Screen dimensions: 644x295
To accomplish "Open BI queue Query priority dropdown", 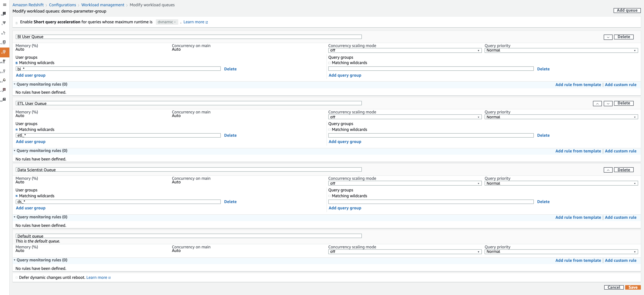I will tap(561, 50).
